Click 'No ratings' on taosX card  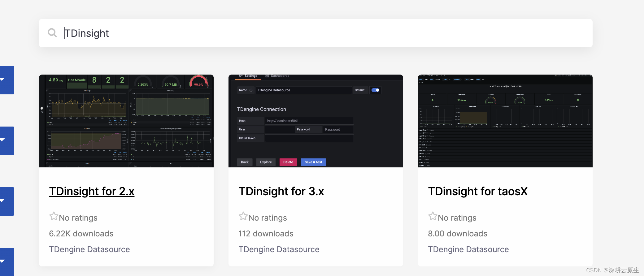coord(457,218)
